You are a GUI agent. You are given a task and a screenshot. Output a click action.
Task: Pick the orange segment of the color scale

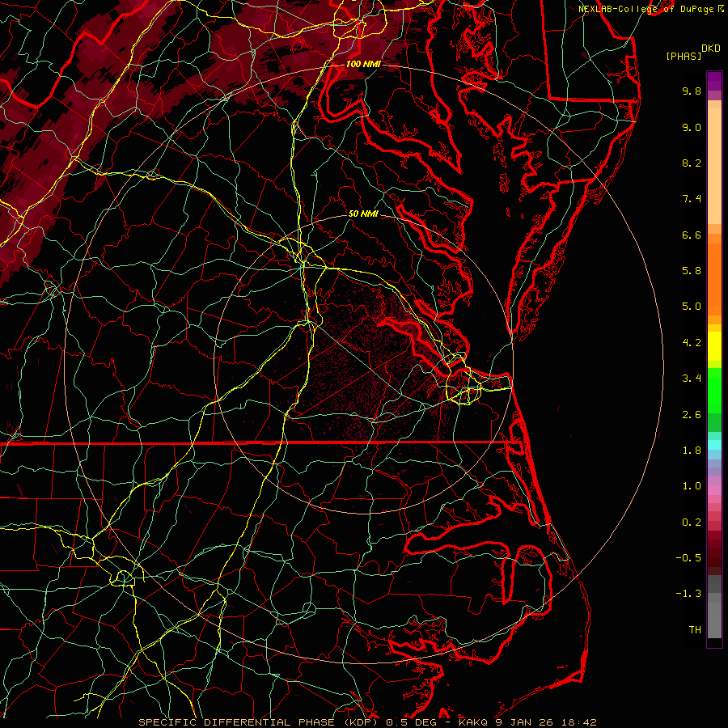714,278
